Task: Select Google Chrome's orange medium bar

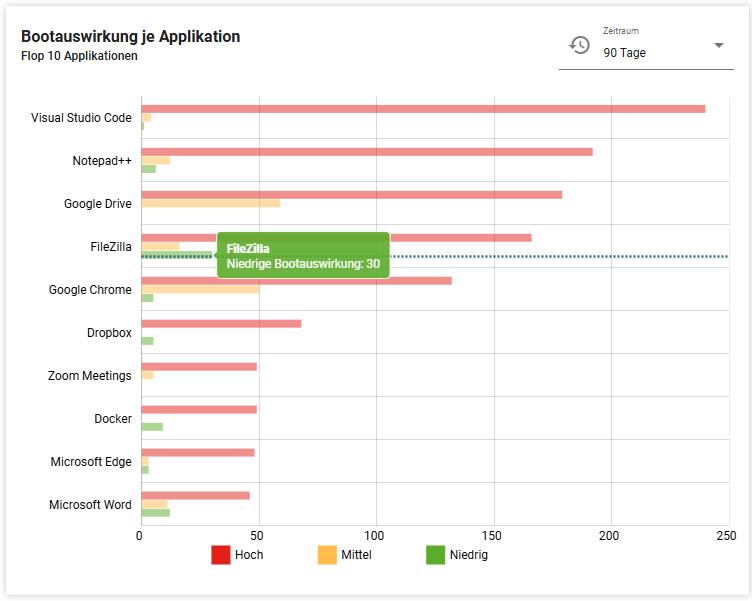Action: coord(200,289)
